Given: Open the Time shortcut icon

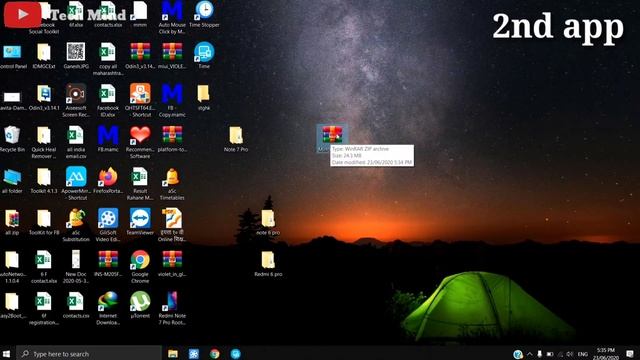Looking at the screenshot, I should point(204,55).
